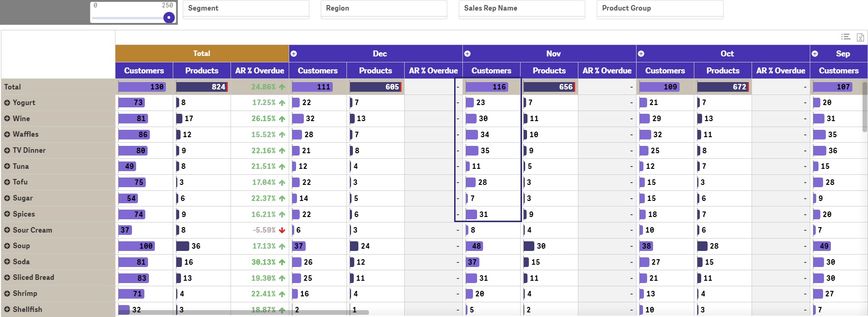This screenshot has width=868, height=317.
Task: Click the range slider handle at 250
Action: 169,17
